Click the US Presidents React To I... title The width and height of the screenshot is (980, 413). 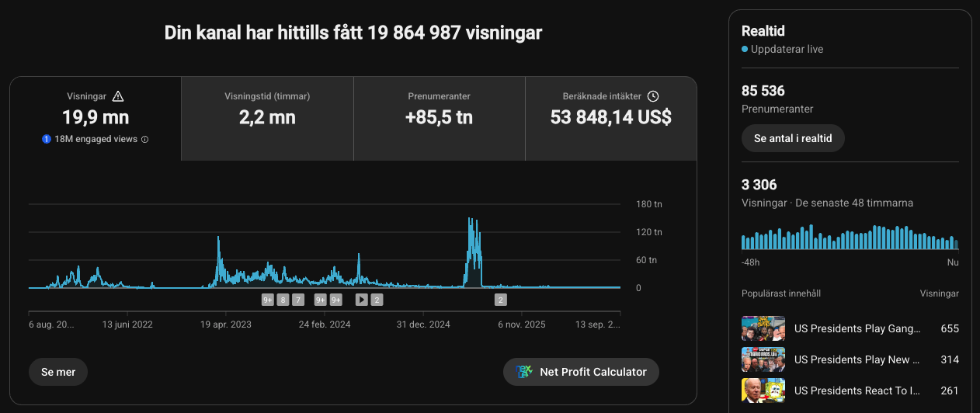(857, 390)
